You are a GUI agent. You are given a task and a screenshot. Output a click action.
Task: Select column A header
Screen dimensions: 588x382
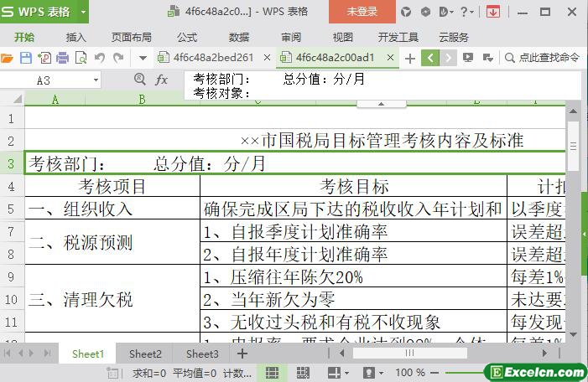click(55, 100)
